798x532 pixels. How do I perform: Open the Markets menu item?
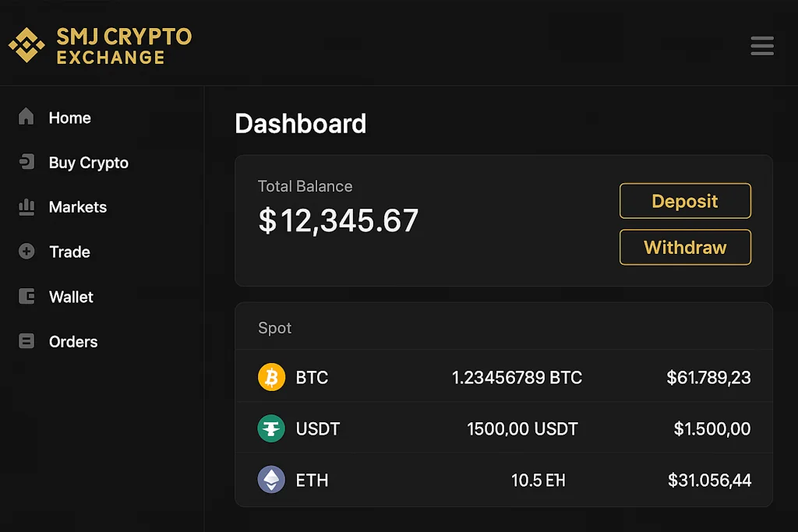78,207
